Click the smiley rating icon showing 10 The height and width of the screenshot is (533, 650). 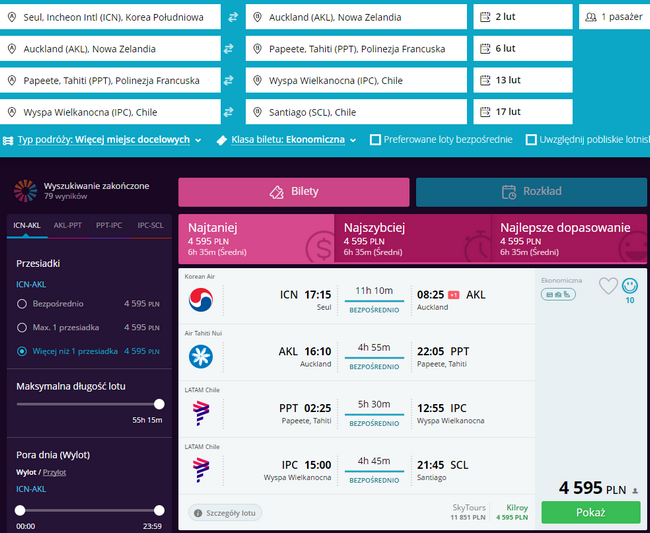(630, 286)
